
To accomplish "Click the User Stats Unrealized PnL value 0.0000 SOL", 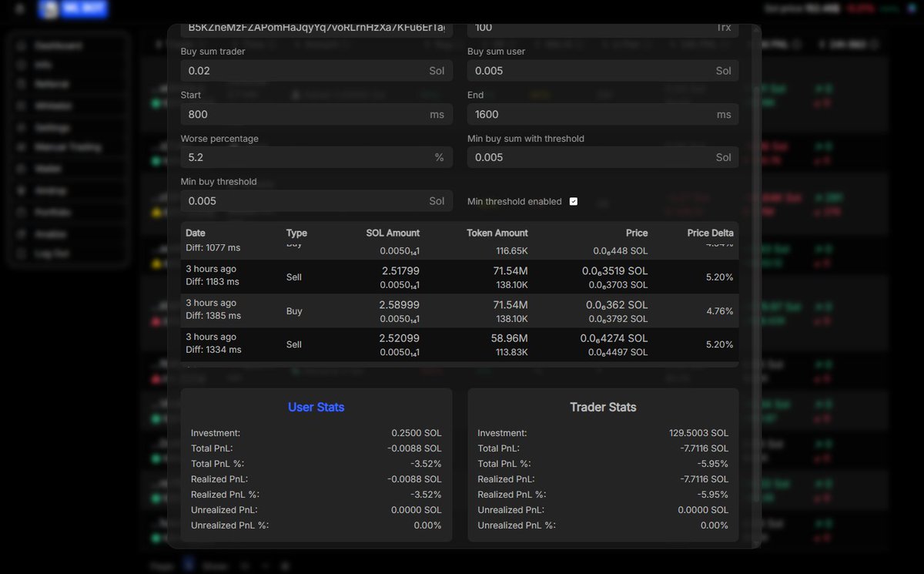I will click(x=416, y=510).
